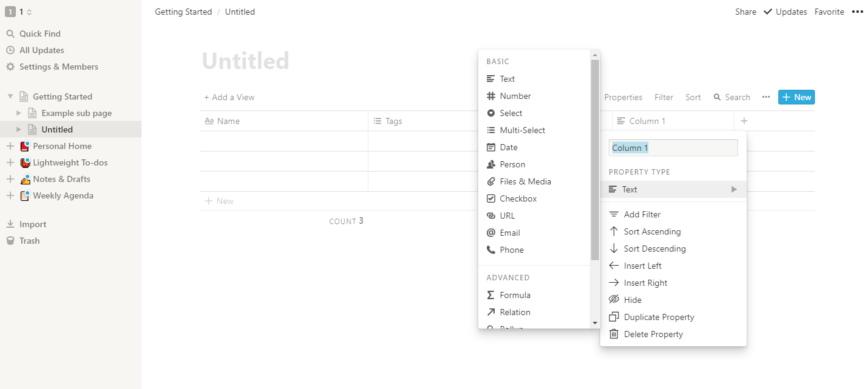Select Text property type
The height and width of the screenshot is (389, 868).
click(534, 79)
